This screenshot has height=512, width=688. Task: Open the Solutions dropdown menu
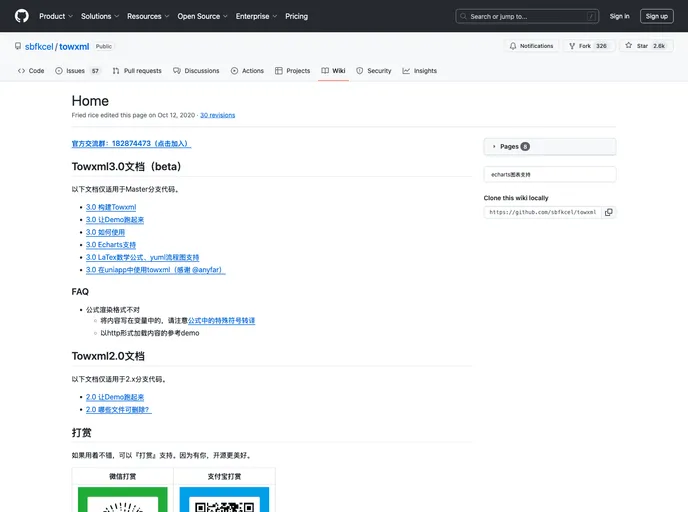100,16
